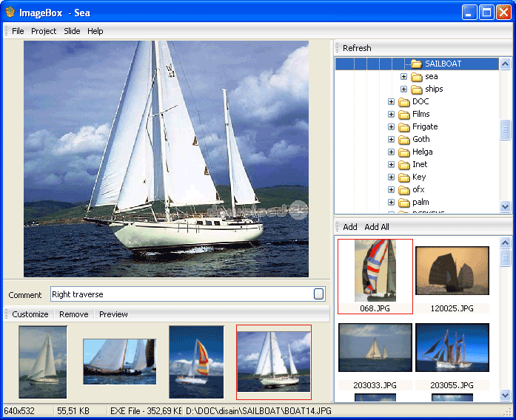Image resolution: width=516 pixels, height=420 pixels.
Task: Select the Films folder icon
Action: tap(403, 115)
